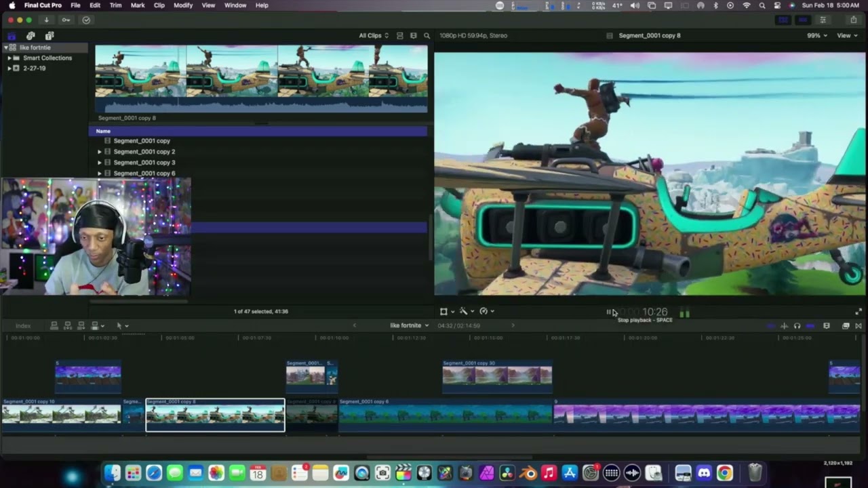Open the All Clips filter dropdown
The height and width of the screenshot is (488, 868).
pos(374,35)
